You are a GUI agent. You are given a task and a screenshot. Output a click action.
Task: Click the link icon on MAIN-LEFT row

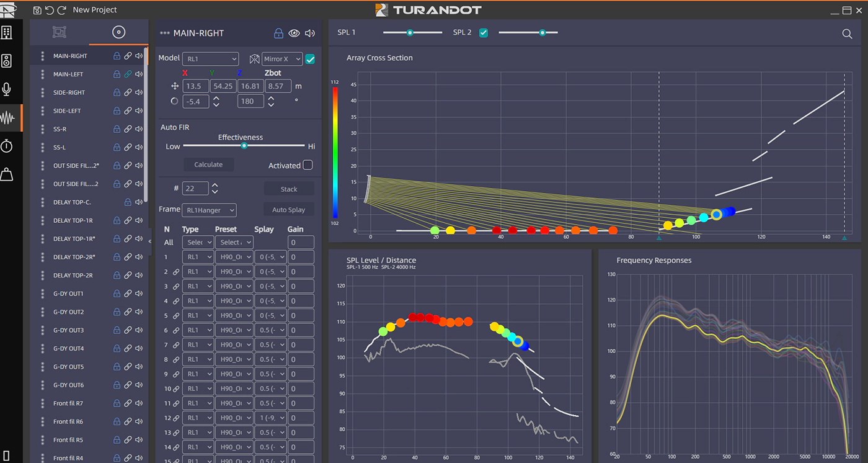coord(128,74)
